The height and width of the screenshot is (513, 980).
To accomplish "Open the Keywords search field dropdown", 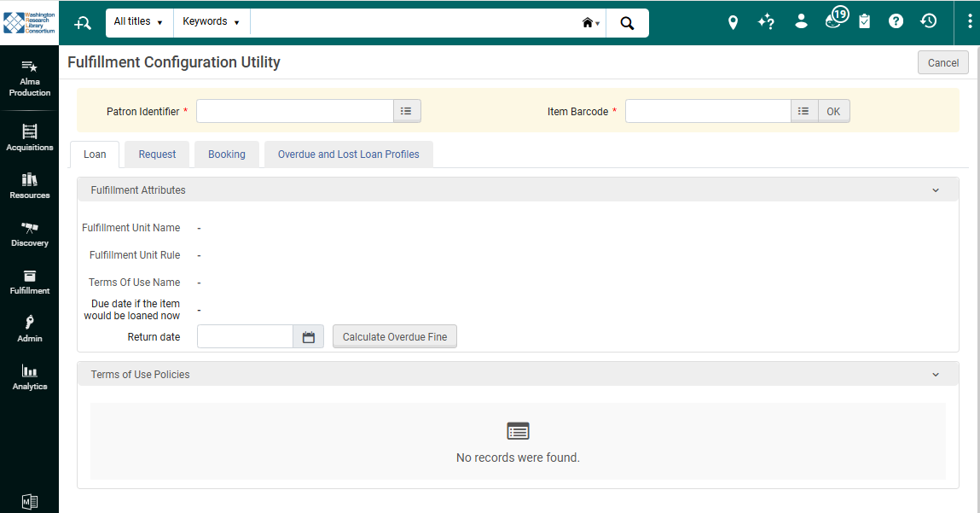I will pyautogui.click(x=211, y=22).
